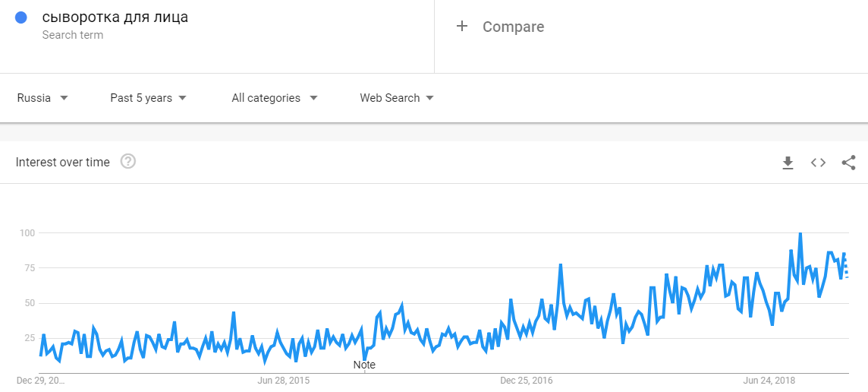Open the All categories dropdown
The height and width of the screenshot is (392, 868).
point(274,98)
